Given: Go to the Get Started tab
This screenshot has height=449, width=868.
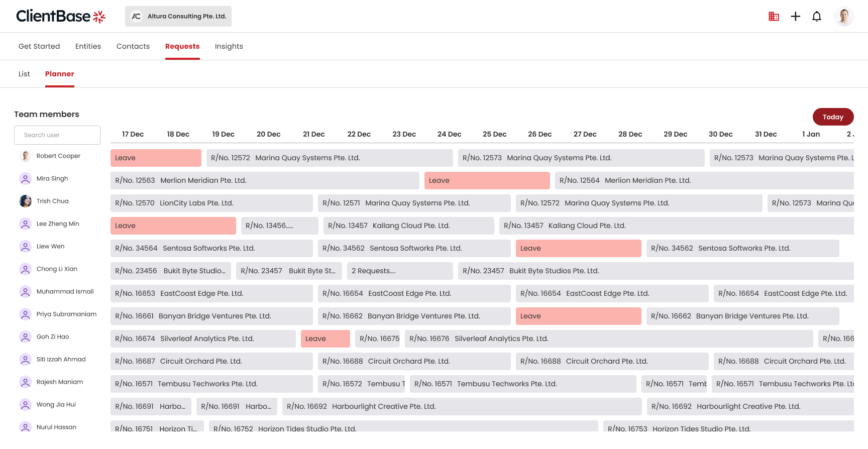Looking at the screenshot, I should pos(39,46).
